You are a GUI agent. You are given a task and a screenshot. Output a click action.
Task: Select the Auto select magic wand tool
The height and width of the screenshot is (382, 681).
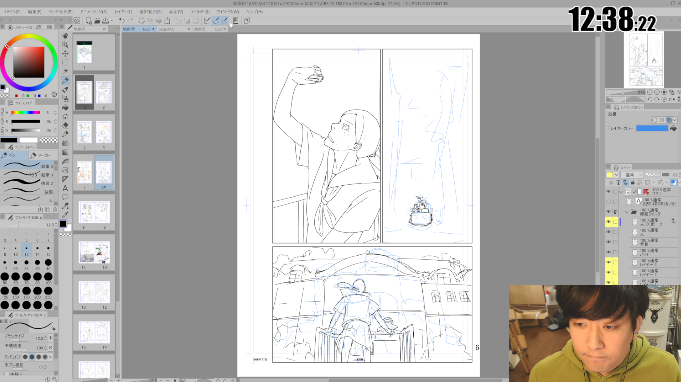tap(65, 71)
